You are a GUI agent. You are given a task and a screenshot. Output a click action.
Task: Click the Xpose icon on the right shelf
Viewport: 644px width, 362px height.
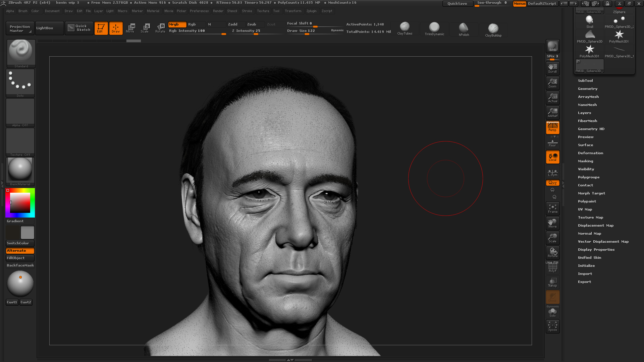tap(552, 326)
